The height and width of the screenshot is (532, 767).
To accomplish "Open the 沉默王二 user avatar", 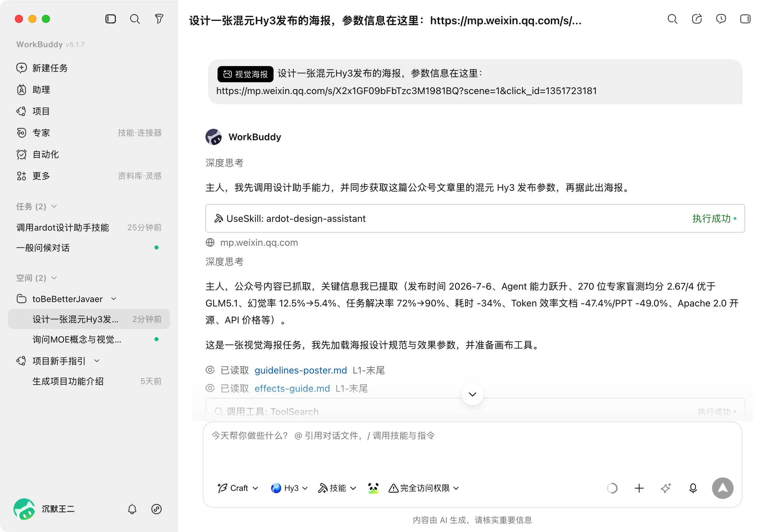I will [x=24, y=509].
